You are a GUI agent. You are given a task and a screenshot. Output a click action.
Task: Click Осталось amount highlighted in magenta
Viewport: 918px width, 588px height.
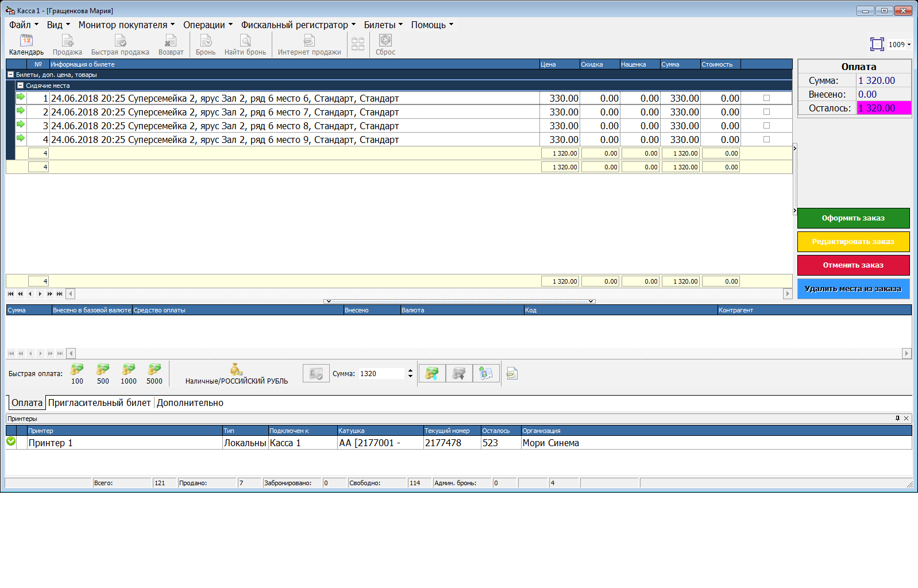point(884,108)
